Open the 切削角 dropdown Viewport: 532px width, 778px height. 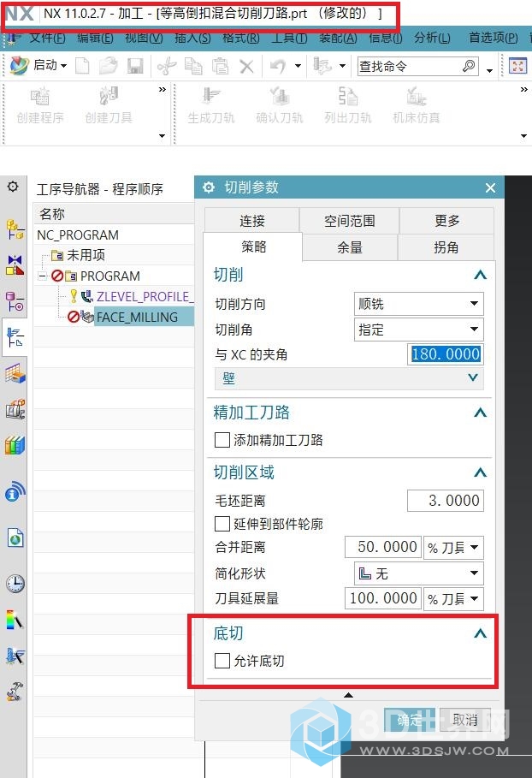(419, 330)
